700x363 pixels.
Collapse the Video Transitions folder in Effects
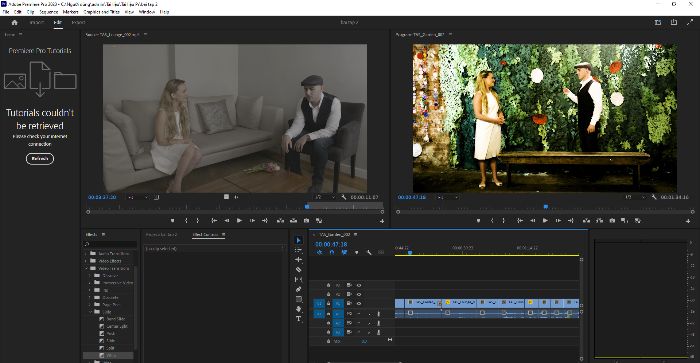(x=87, y=268)
